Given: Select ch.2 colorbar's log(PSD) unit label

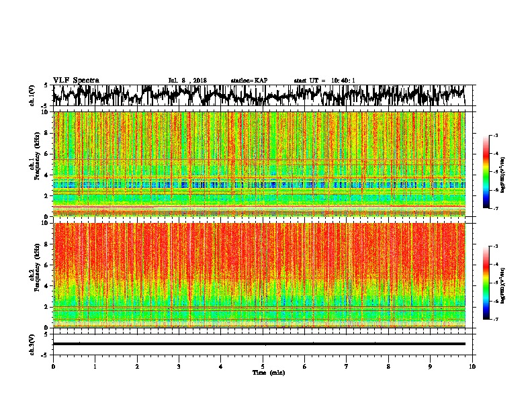Looking at the screenshot, I should (x=502, y=285).
